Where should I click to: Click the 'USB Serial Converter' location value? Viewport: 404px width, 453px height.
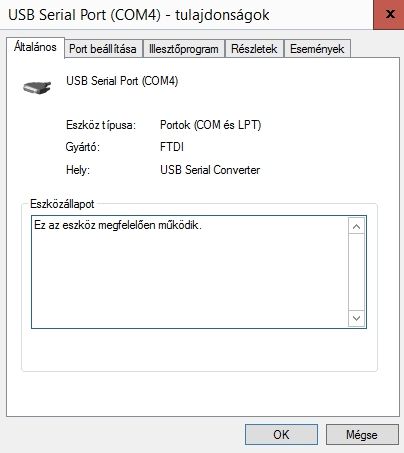pyautogui.click(x=210, y=170)
